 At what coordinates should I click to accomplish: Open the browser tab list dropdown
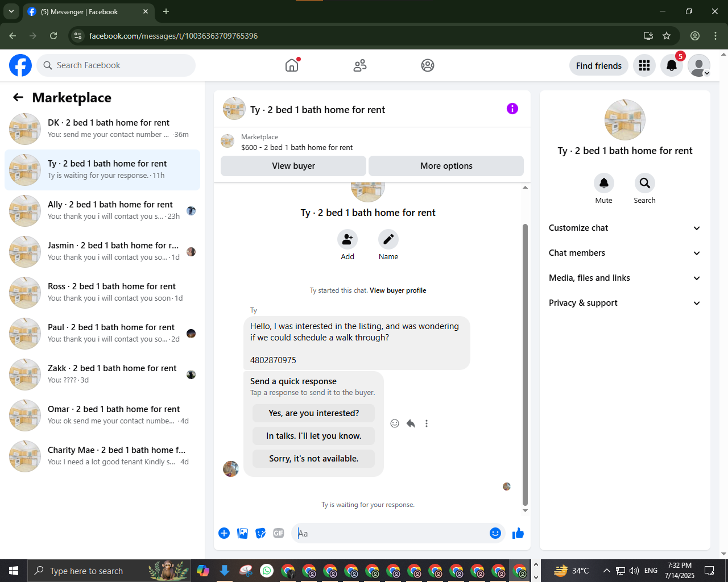tap(11, 11)
